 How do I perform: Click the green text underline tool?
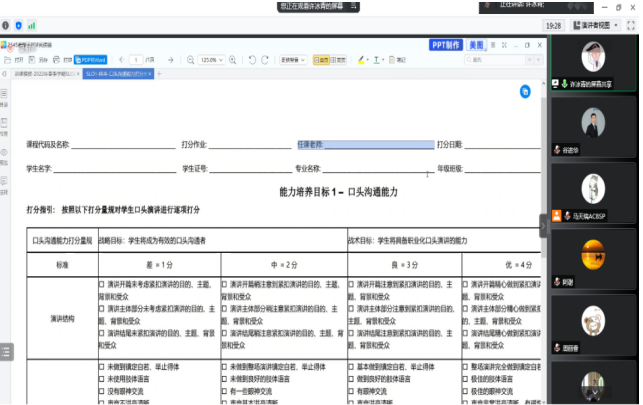point(376,60)
